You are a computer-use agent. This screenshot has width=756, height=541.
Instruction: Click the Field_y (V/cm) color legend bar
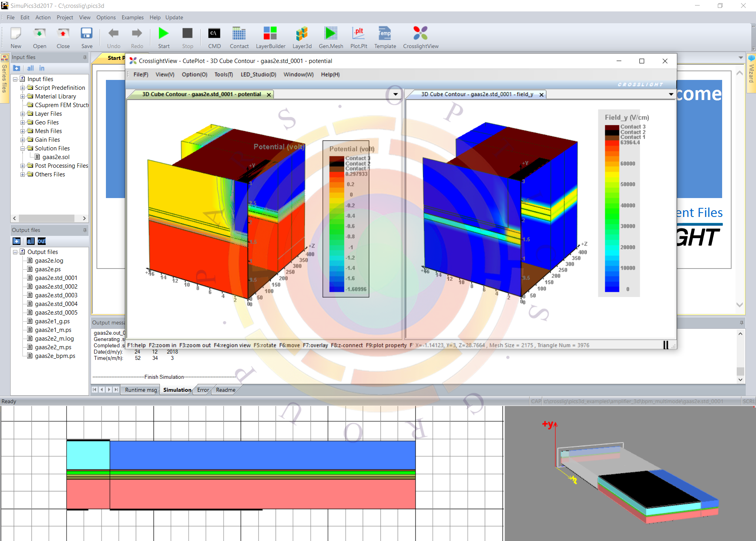click(612, 209)
